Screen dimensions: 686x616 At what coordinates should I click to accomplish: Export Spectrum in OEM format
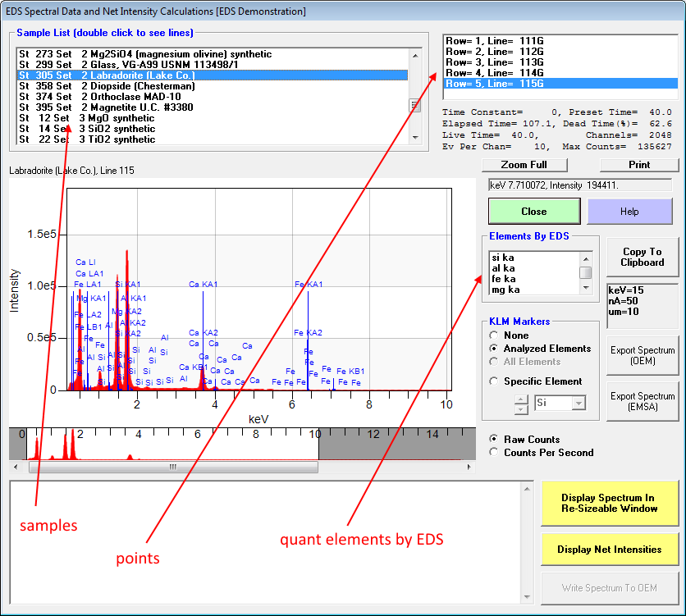(x=643, y=355)
